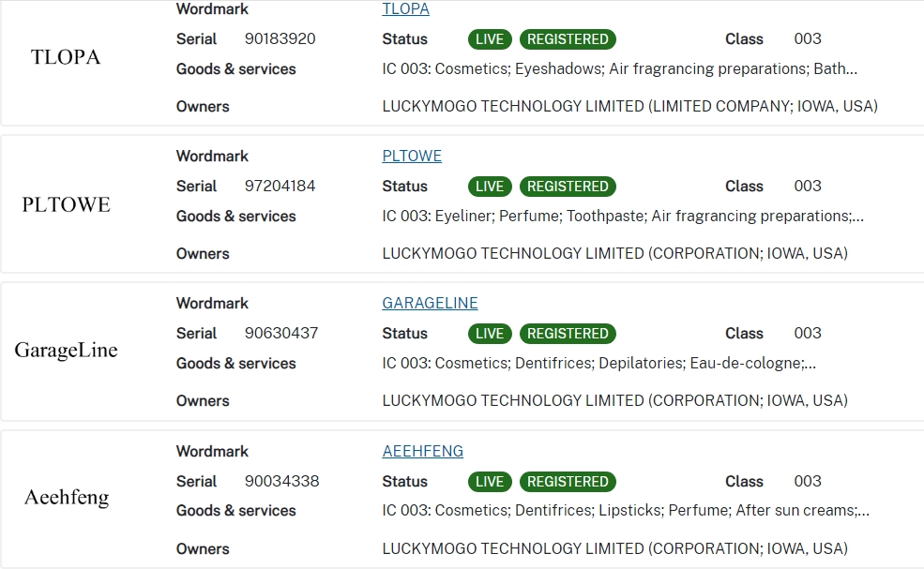
Task: Open the AEEHFENG trademark details link
Action: (422, 451)
